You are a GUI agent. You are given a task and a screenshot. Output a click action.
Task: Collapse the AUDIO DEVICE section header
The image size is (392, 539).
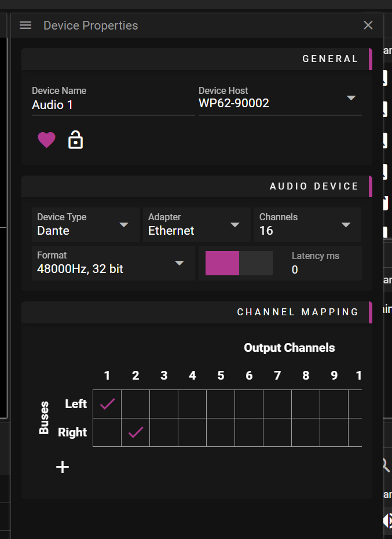point(197,186)
